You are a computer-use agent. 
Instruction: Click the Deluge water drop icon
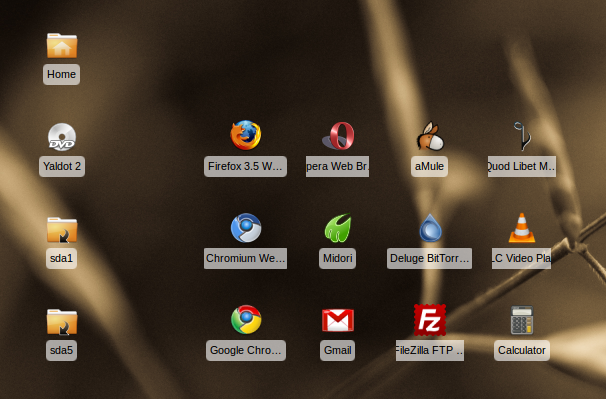[430, 228]
